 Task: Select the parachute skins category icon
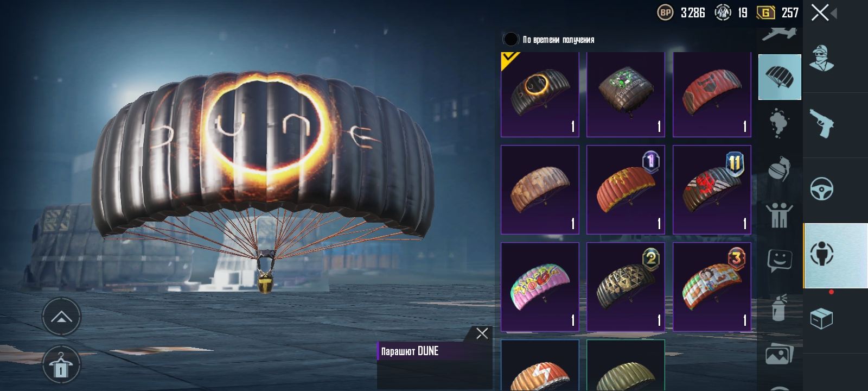[x=780, y=77]
